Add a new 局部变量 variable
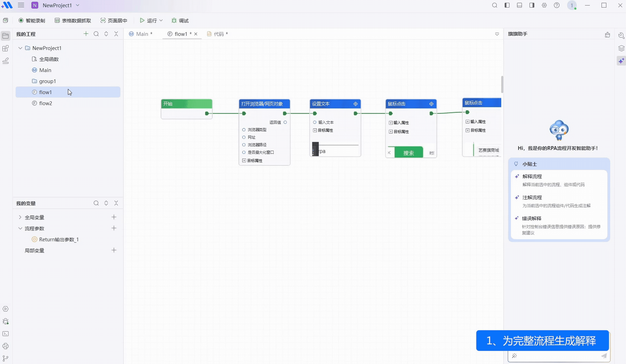The height and width of the screenshot is (364, 626). point(114,250)
